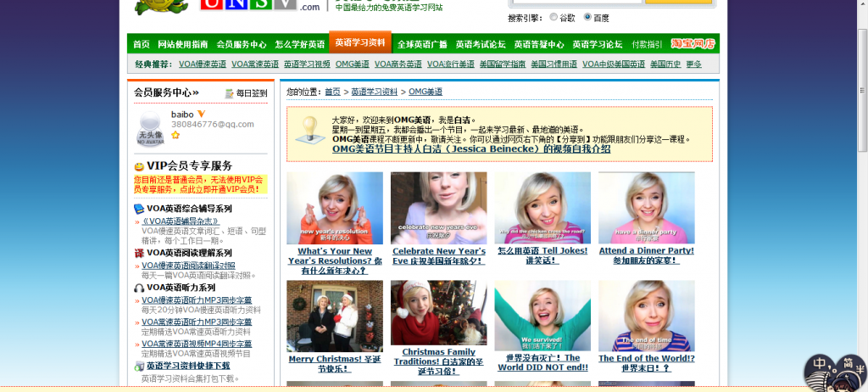Open the 美国习惯用语 recommended link

click(554, 64)
